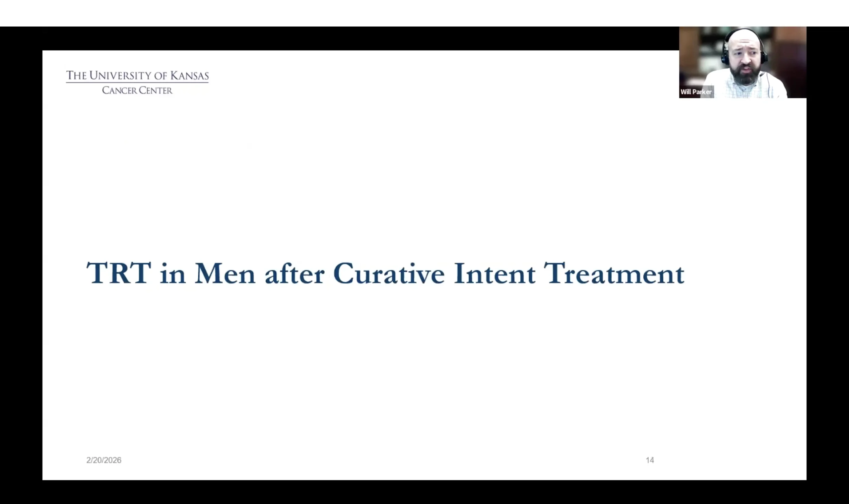
Task: Click the word Center in the logo
Action: (x=156, y=90)
